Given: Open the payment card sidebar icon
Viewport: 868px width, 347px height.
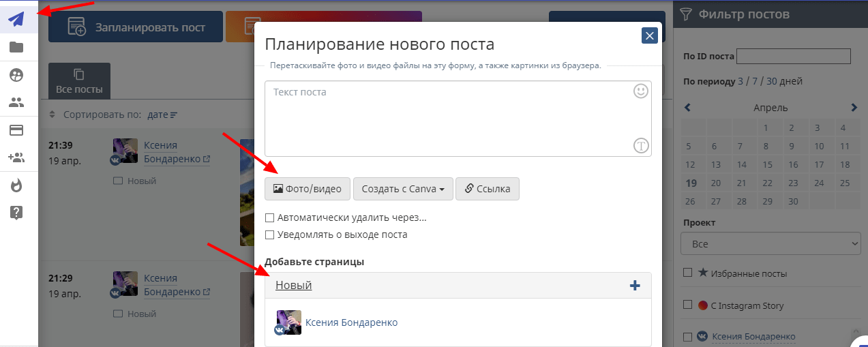Looking at the screenshot, I should click(x=16, y=130).
